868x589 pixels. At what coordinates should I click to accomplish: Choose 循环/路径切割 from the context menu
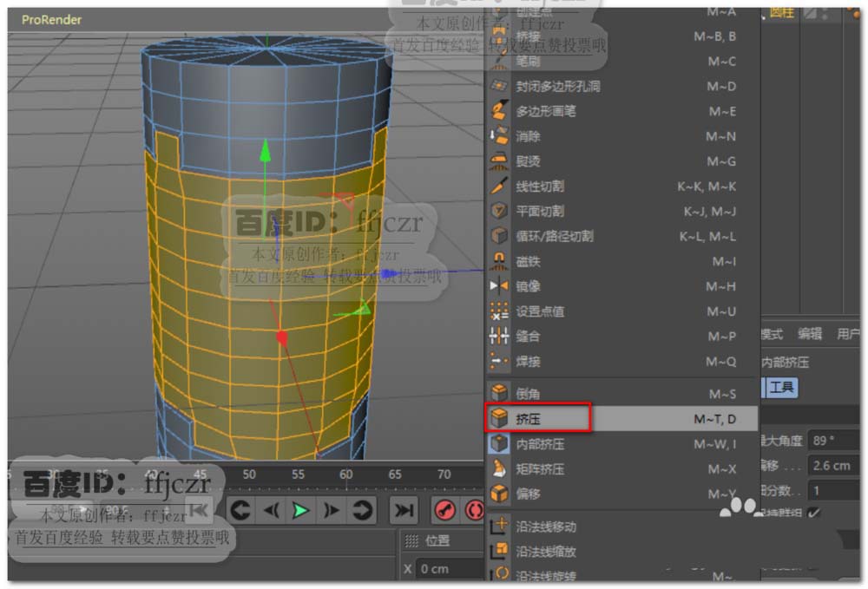pos(555,236)
